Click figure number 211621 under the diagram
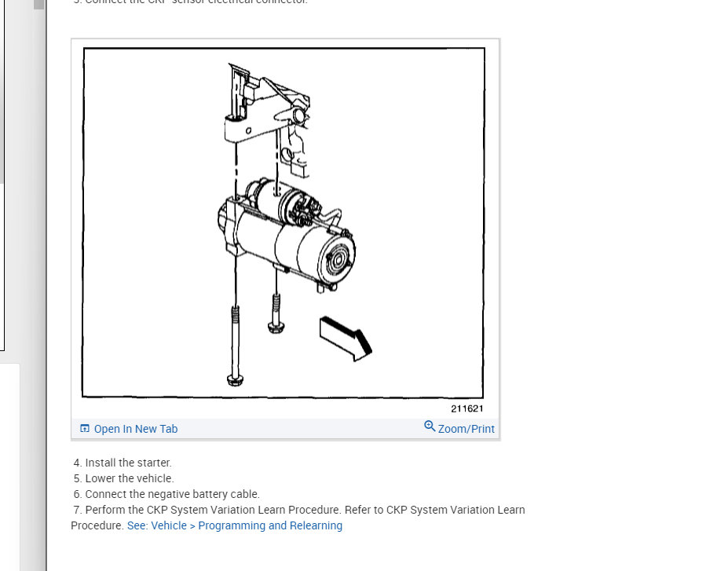This screenshot has width=728, height=571. [467, 408]
